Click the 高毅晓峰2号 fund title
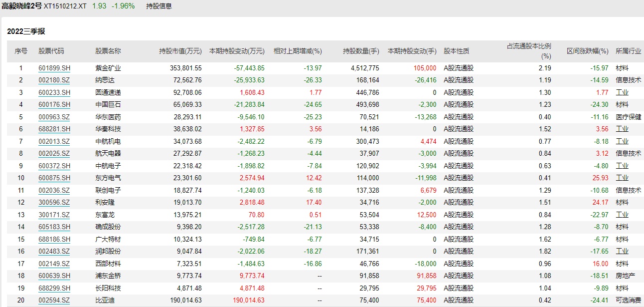Screen dimensions: 644x307 click(21, 6)
